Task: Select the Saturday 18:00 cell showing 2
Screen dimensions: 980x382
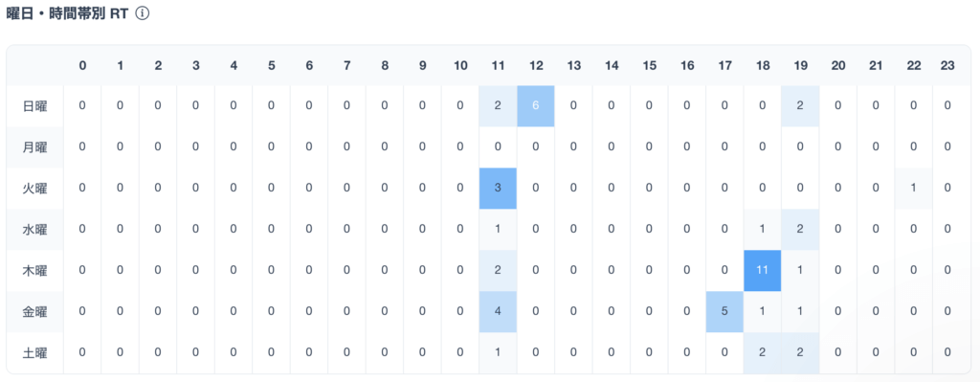Action: coord(762,352)
